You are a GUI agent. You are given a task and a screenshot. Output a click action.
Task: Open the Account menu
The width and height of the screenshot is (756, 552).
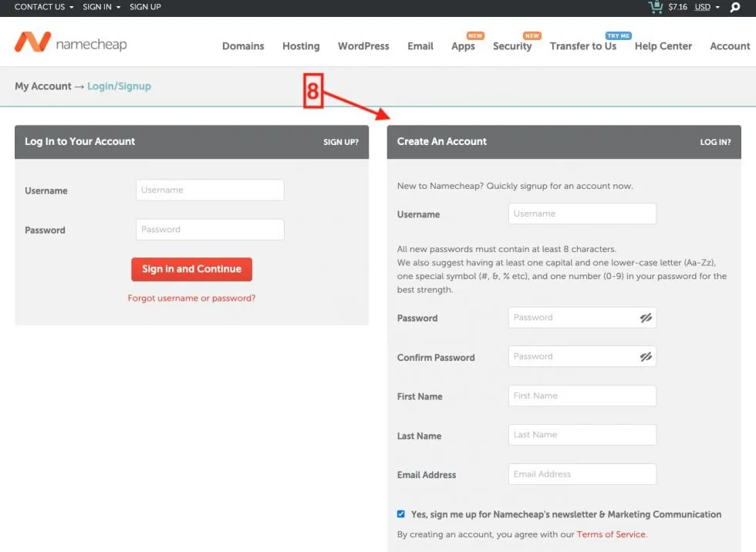click(730, 46)
